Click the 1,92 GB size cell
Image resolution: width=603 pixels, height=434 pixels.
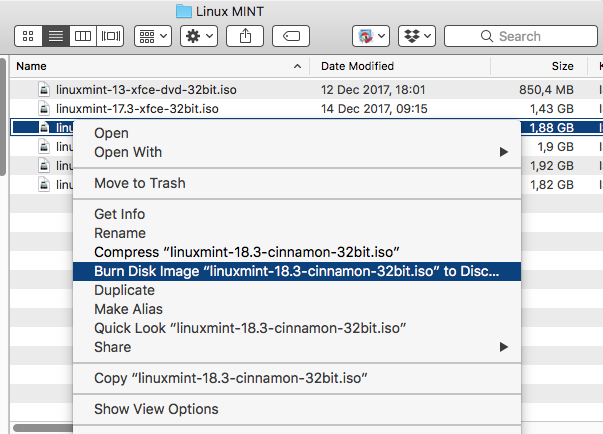pyautogui.click(x=552, y=166)
